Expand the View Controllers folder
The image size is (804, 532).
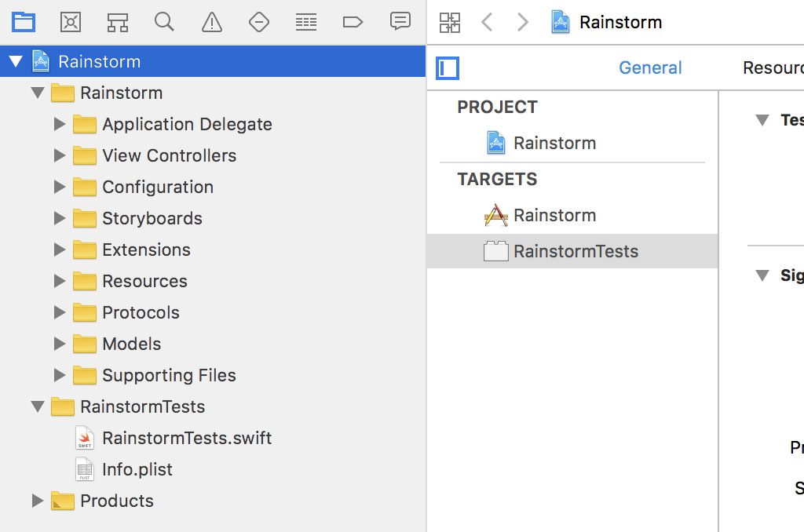pos(60,155)
